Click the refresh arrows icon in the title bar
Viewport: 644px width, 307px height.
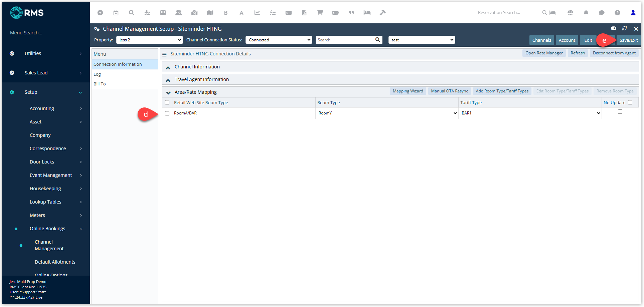click(624, 28)
